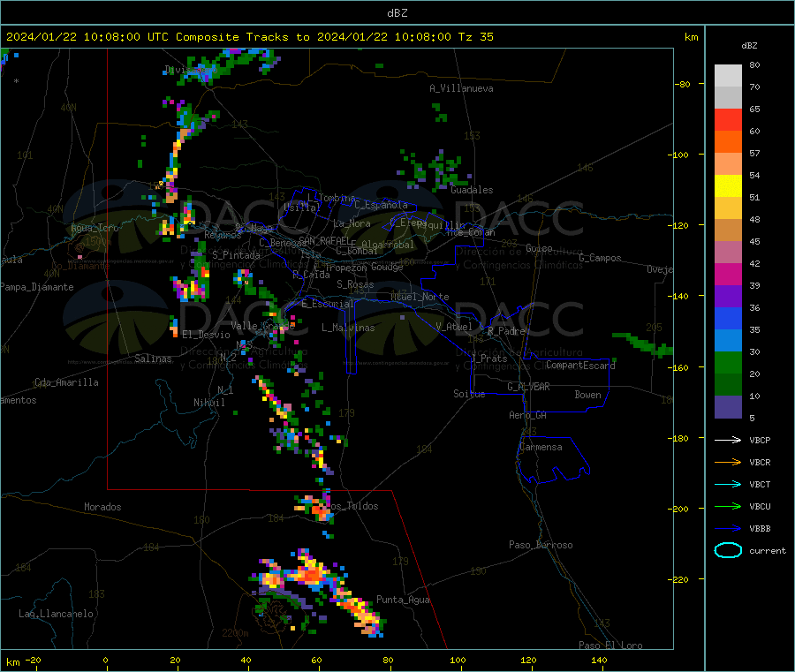Screen dimensions: 795x672
Task: Click the SAN_RAFAEL map label
Action: pos(324,240)
